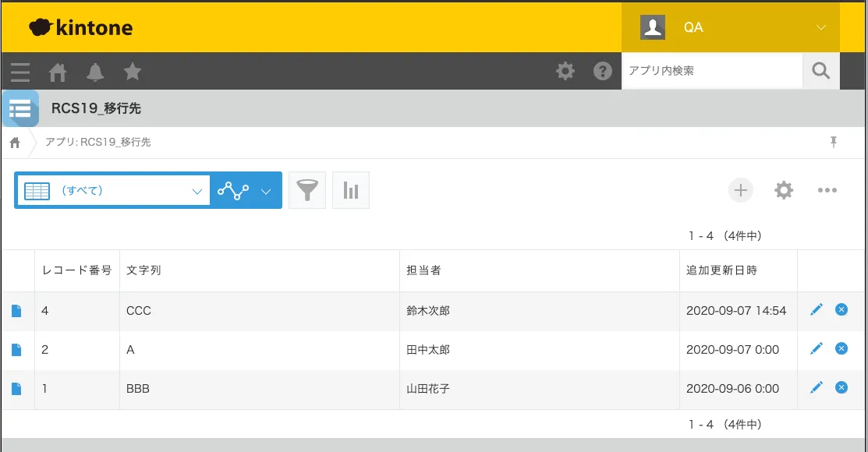Open app settings gear beside plus button
Screen dimensions: 868x452
(x=784, y=190)
